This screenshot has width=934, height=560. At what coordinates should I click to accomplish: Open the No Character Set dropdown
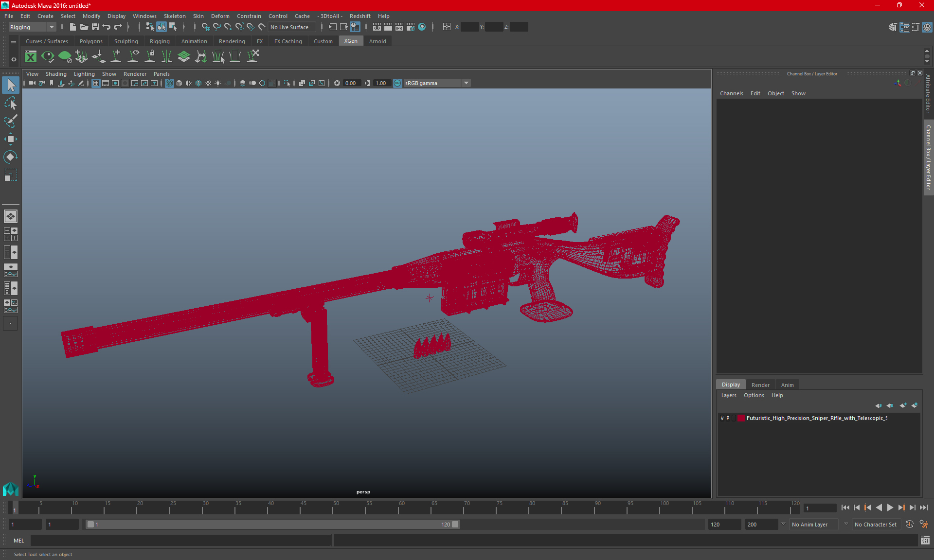tap(876, 525)
